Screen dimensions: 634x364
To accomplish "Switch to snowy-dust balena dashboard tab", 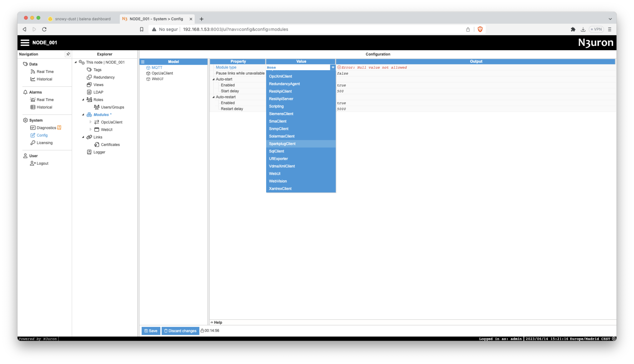I will [83, 19].
